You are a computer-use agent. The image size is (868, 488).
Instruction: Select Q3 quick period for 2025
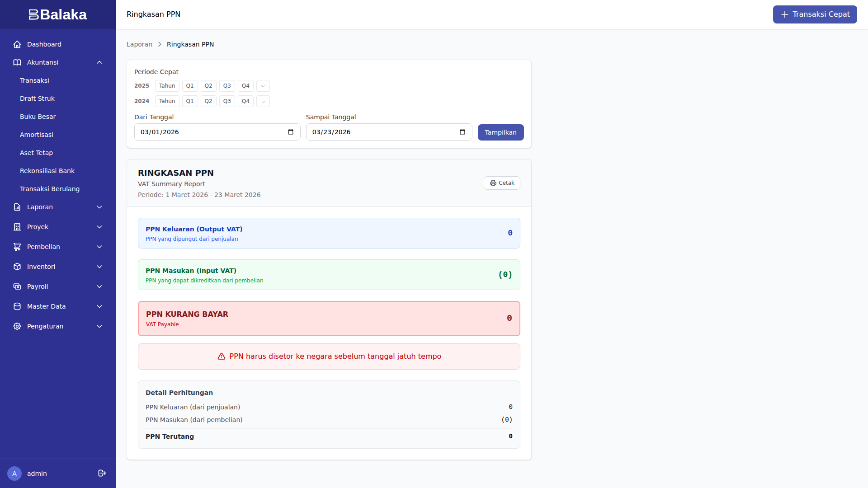point(227,86)
